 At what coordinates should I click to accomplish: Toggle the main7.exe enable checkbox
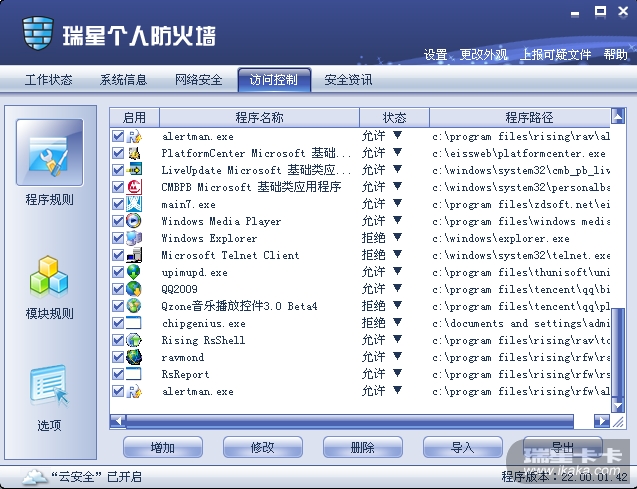tap(118, 204)
